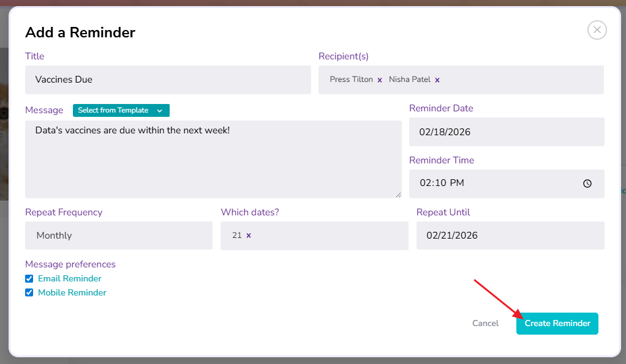Select the hour segment in Reminder Time
Viewport: 626px width, 364px height.
coord(425,184)
